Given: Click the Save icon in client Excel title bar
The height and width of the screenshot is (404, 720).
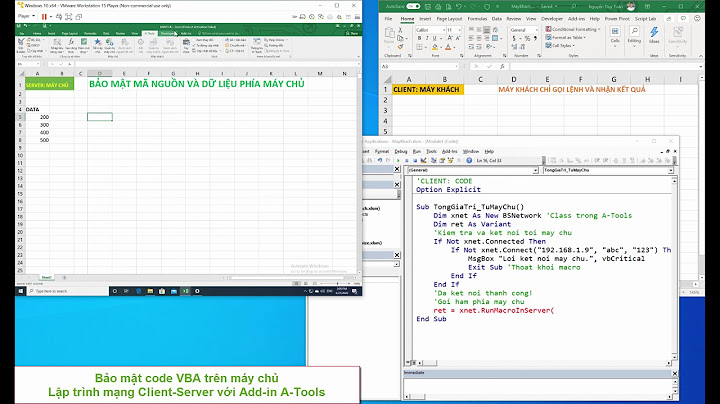Looking at the screenshot, I should [x=428, y=6].
